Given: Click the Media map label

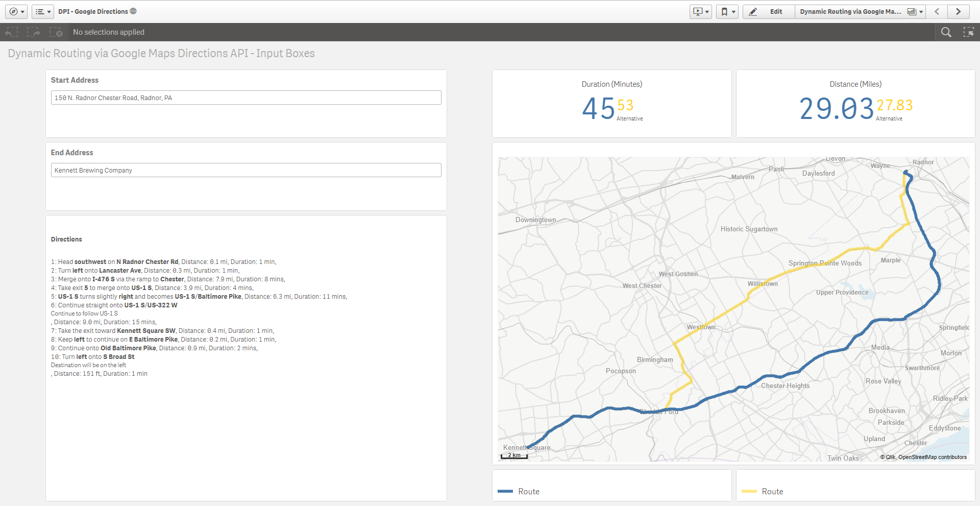Looking at the screenshot, I should (x=880, y=347).
